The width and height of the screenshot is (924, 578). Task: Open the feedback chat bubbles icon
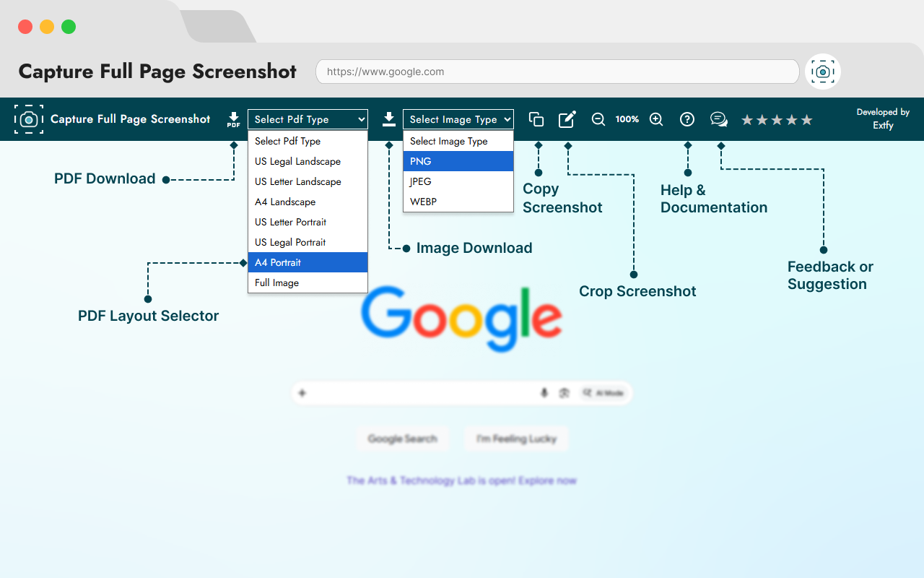(719, 119)
